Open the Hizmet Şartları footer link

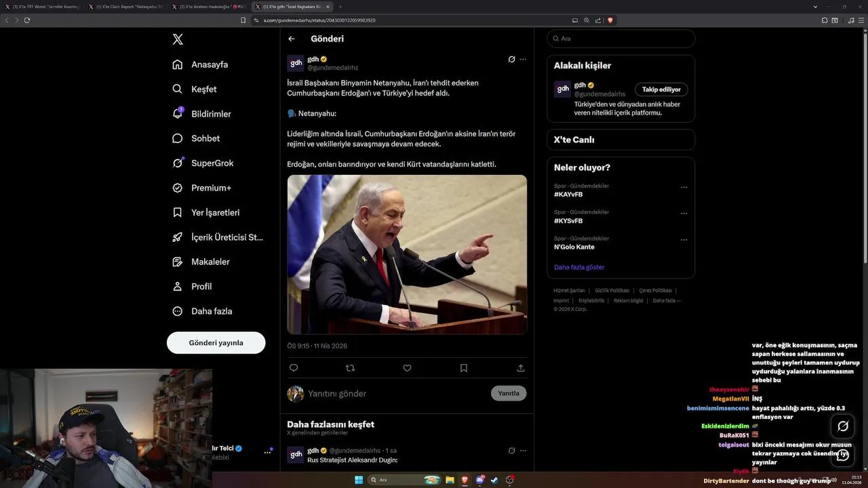pyautogui.click(x=569, y=290)
